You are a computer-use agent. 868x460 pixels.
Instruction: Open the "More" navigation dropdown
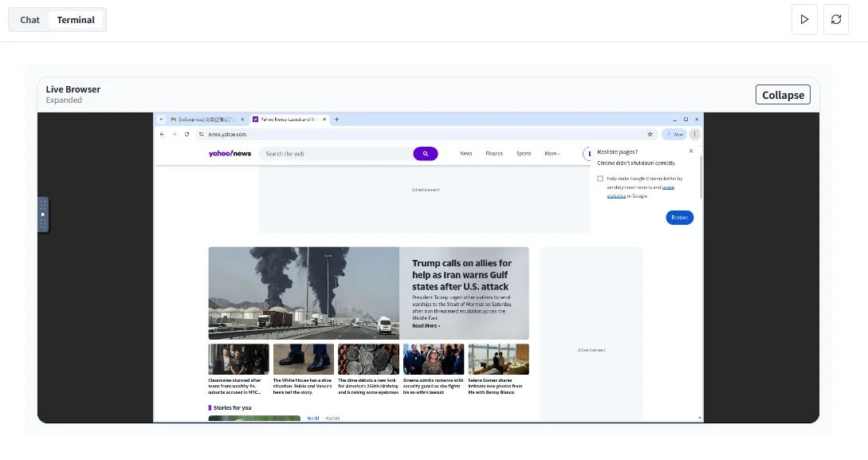coord(552,153)
